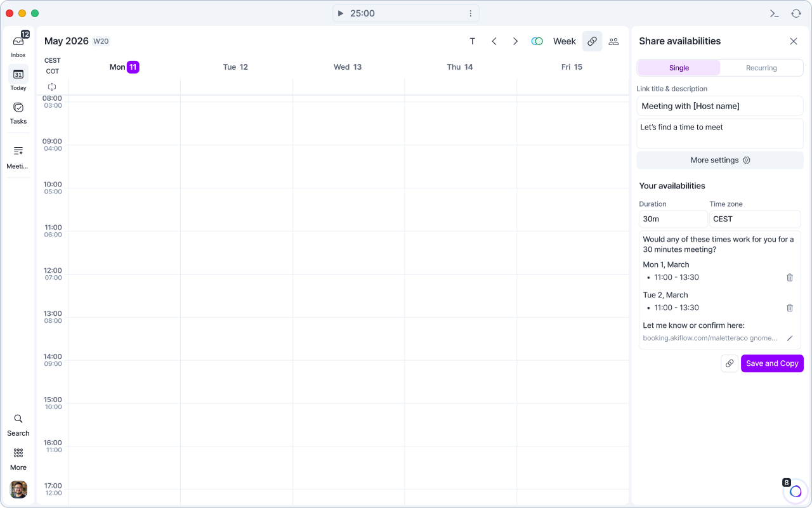The height and width of the screenshot is (508, 812).
Task: Toggle the green calendars overlay switch
Action: [x=537, y=41]
